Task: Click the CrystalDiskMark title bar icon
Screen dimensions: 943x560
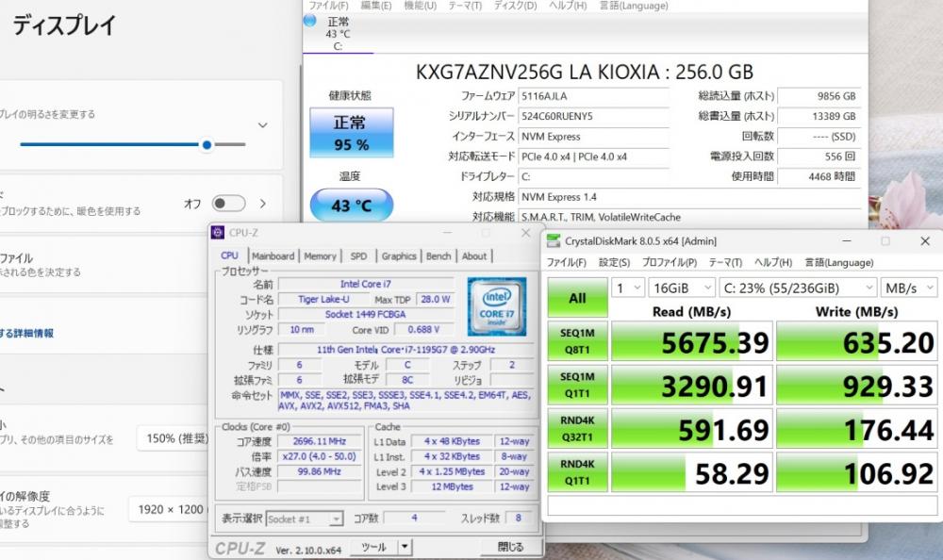Action: tap(554, 241)
